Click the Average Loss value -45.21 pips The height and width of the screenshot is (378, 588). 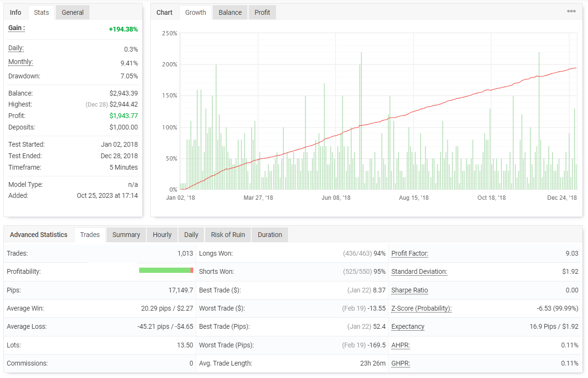[165, 326]
